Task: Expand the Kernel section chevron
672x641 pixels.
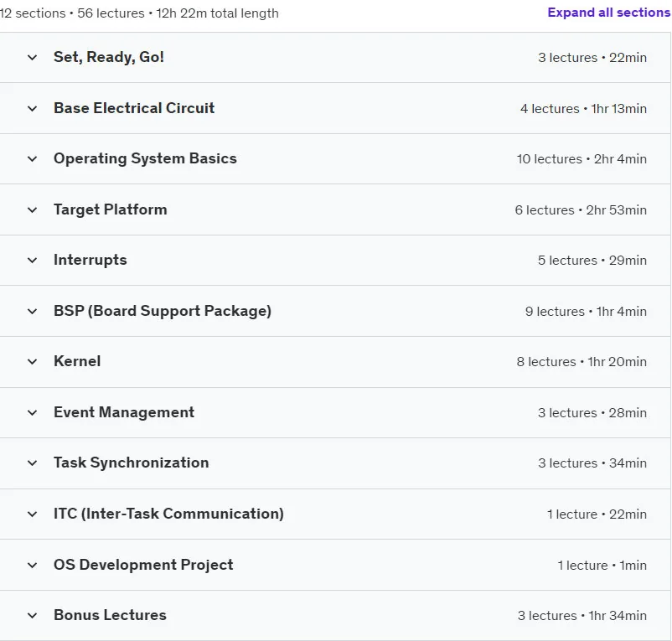Action: coord(32,362)
